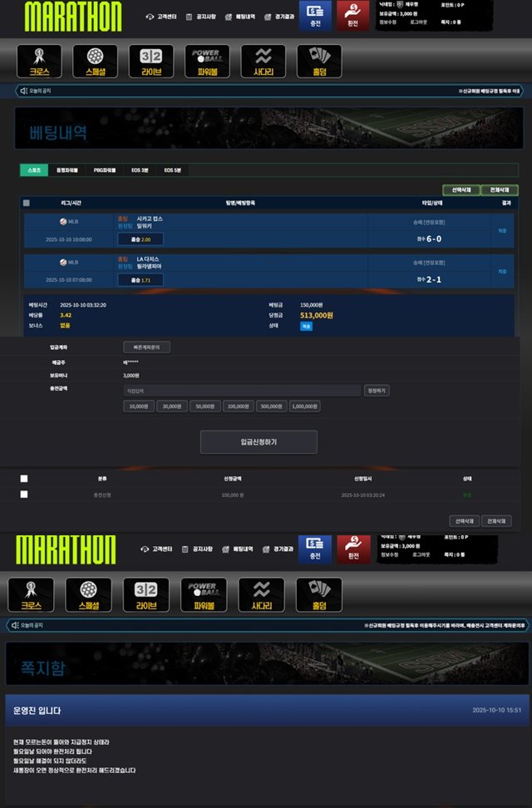Open 사다리 game icon above 베팅내역 banner
532x808 pixels.
[x=263, y=62]
